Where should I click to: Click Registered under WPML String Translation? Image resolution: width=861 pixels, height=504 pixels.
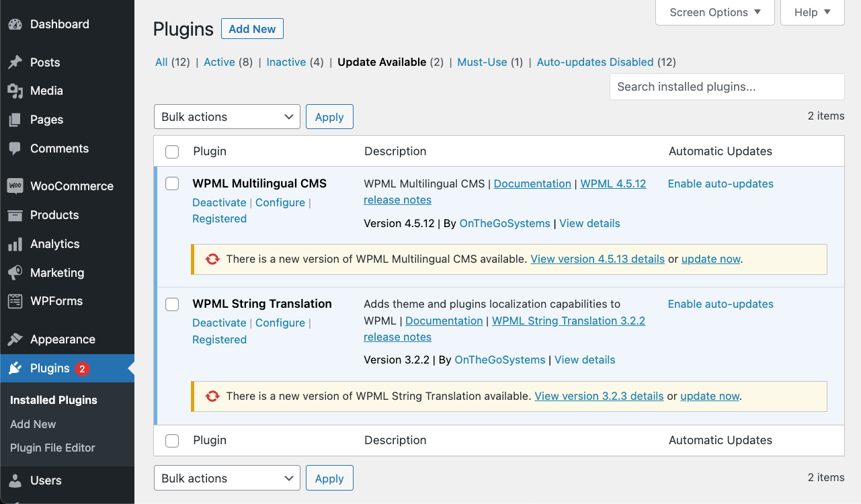[219, 339]
